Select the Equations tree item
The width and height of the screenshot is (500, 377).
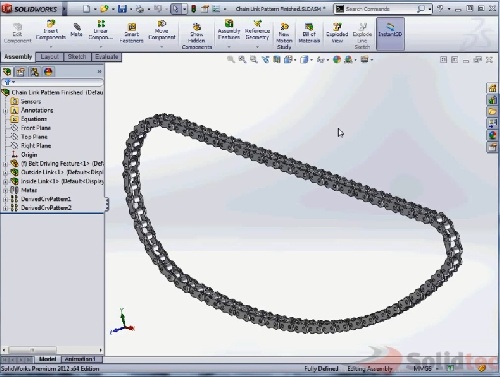click(x=33, y=119)
